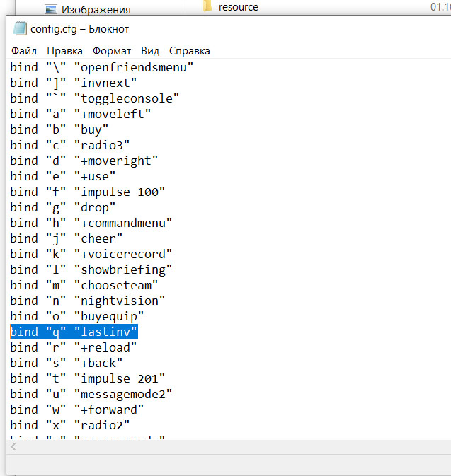Open the Вид menu
The image size is (451, 476).
[150, 51]
